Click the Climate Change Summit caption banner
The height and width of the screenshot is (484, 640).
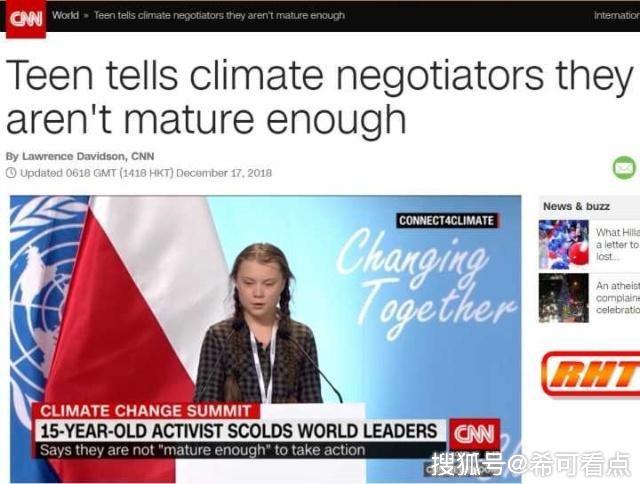click(146, 411)
